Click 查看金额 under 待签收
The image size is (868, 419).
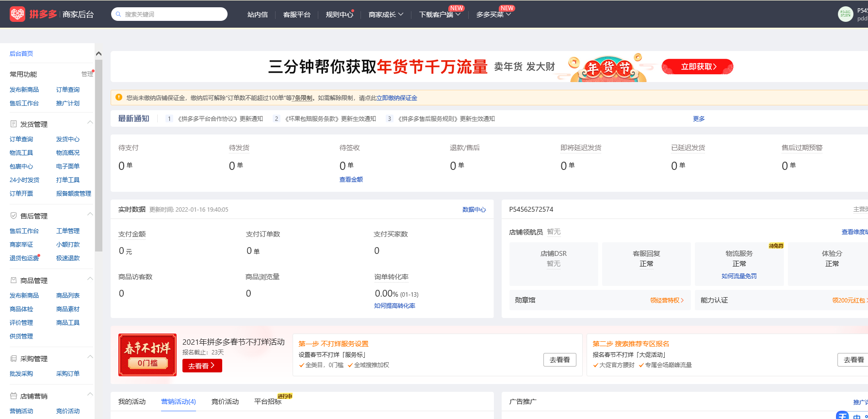(x=351, y=179)
